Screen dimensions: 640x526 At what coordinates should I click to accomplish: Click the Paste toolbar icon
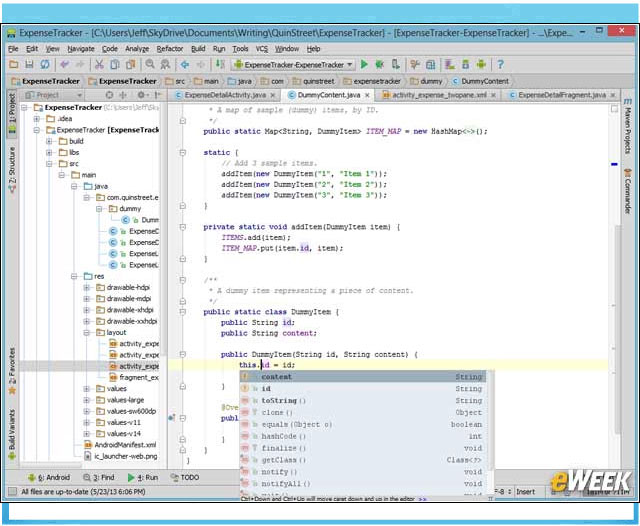[131, 64]
